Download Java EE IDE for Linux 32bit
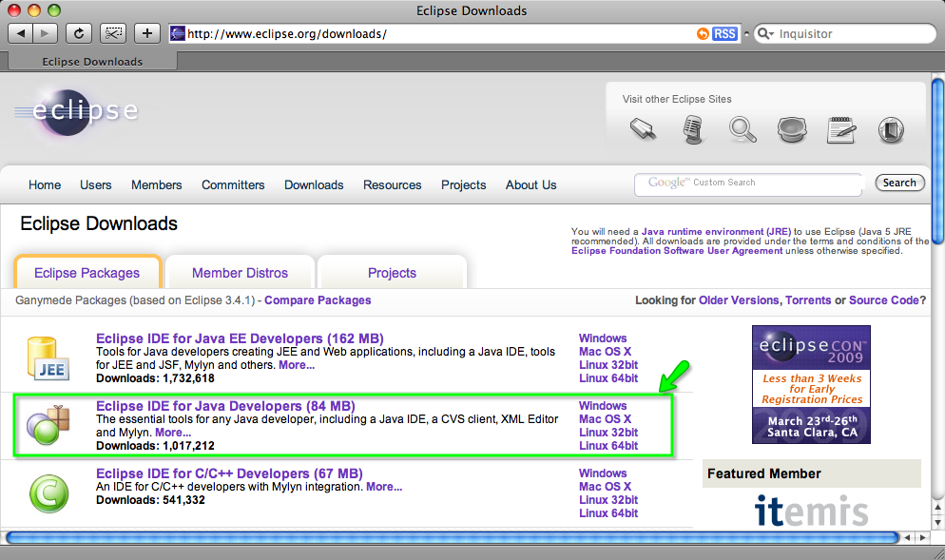The image size is (945, 560). point(608,365)
